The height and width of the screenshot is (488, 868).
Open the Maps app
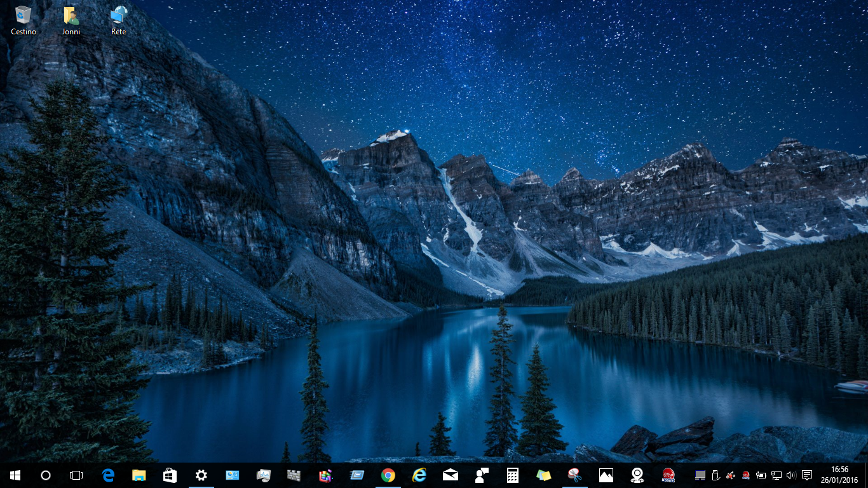635,475
